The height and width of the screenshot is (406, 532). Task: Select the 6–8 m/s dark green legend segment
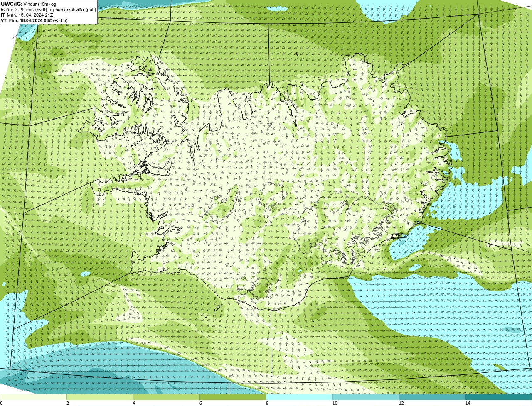point(233,397)
